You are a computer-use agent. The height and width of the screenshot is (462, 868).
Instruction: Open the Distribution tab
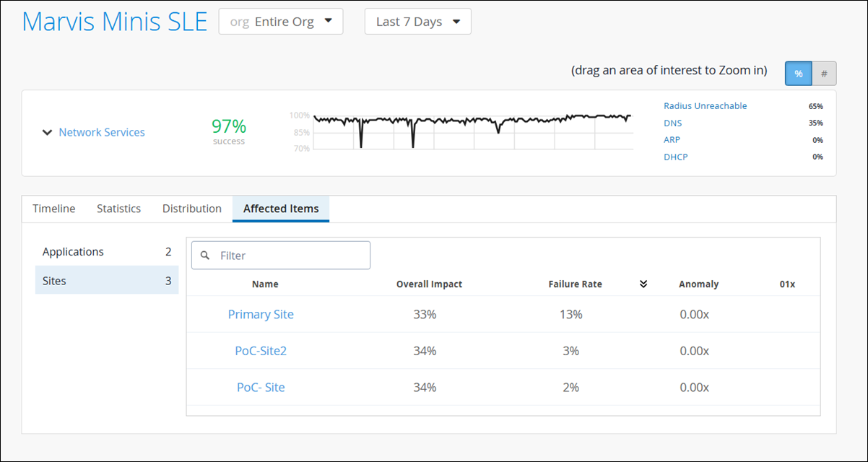click(x=191, y=209)
